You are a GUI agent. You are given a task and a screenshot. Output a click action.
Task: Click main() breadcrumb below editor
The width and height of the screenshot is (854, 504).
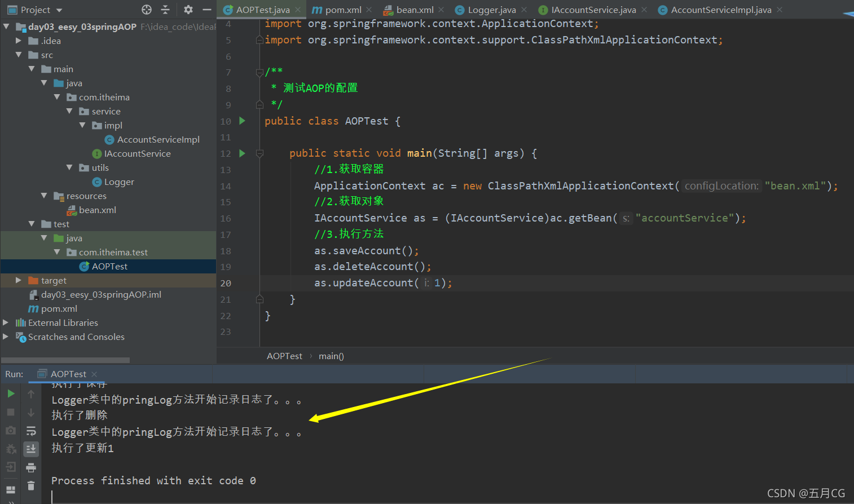[x=331, y=356]
